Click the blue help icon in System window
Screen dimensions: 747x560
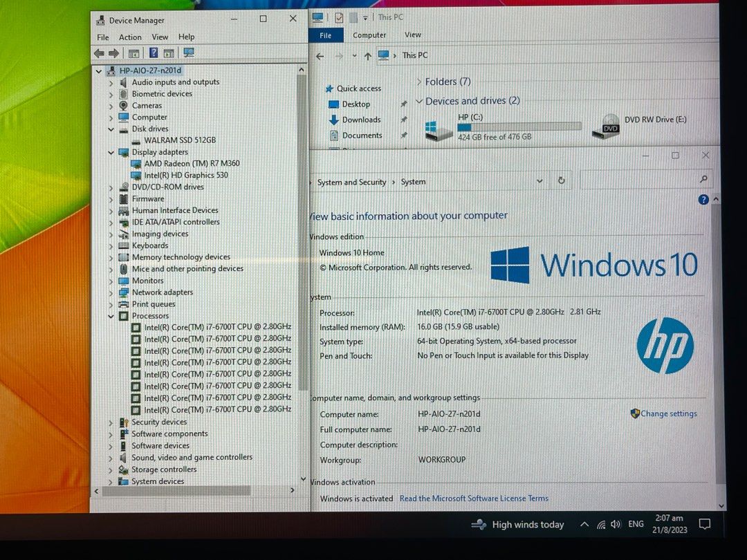tap(703, 200)
